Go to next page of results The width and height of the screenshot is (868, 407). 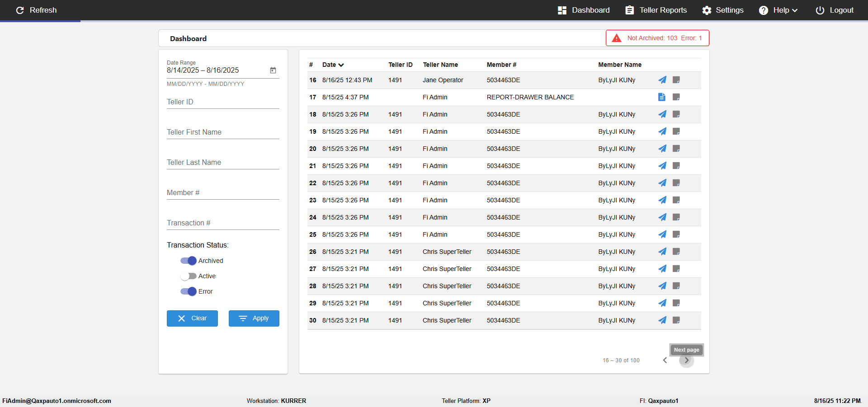[x=686, y=360]
